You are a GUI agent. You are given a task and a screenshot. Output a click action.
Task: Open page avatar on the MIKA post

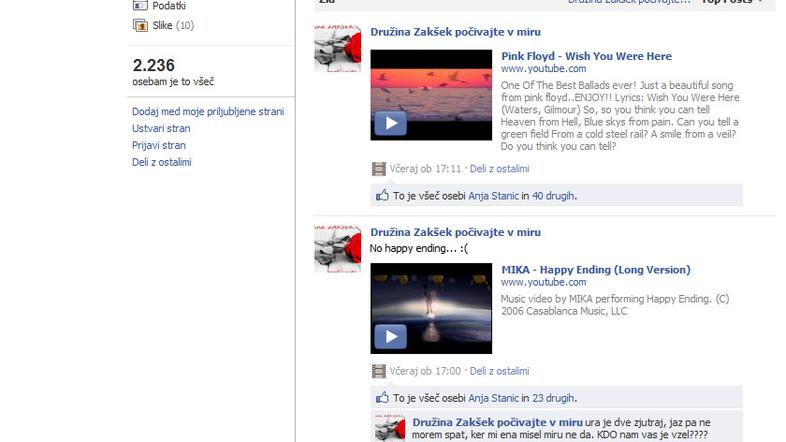337,248
